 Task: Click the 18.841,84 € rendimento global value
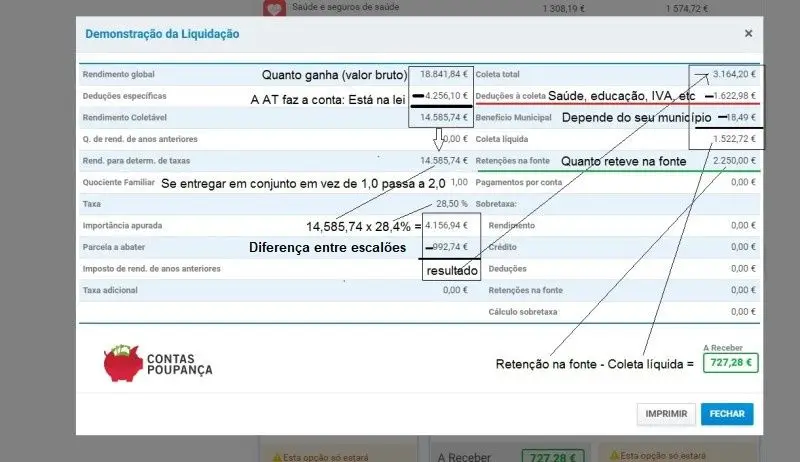(443, 74)
